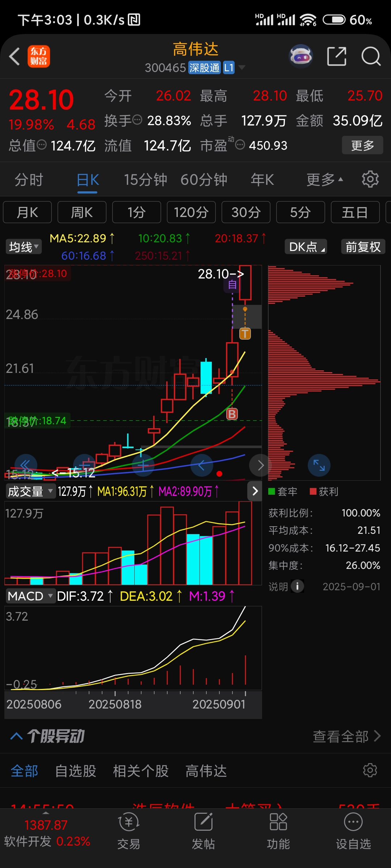Expand chip distribution fullscreen icon

pos(319,465)
